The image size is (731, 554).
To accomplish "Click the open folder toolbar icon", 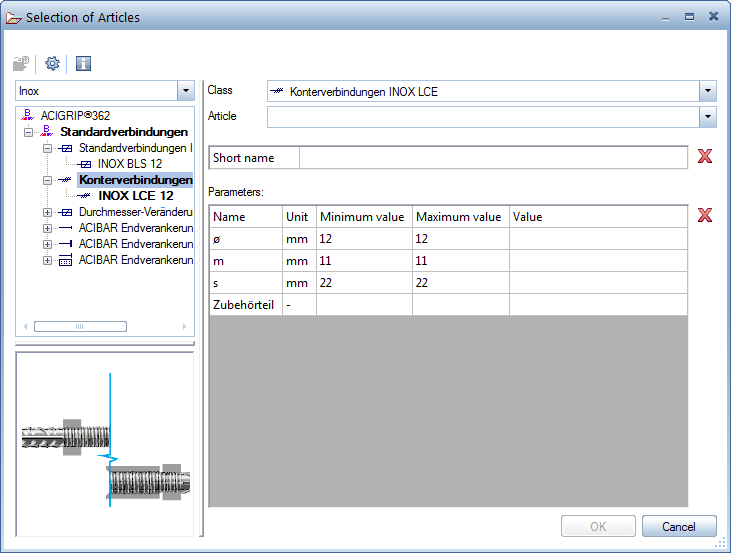I will [x=21, y=63].
